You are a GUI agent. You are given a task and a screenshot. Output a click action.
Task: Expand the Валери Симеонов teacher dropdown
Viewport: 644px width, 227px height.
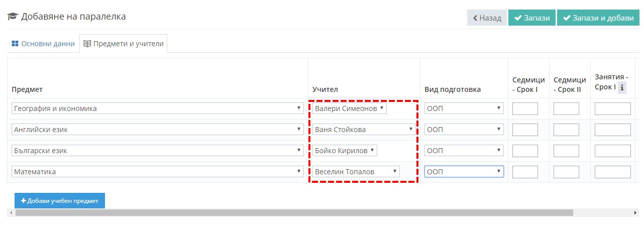click(x=350, y=108)
